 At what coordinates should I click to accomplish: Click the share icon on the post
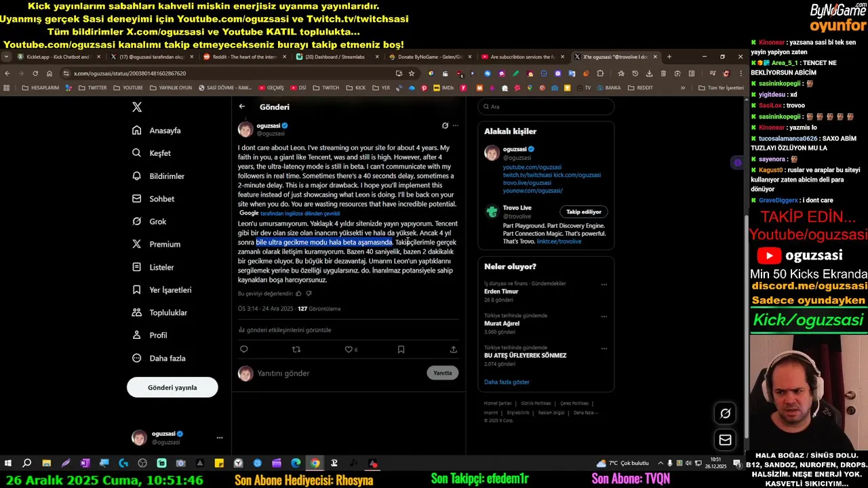pos(453,349)
